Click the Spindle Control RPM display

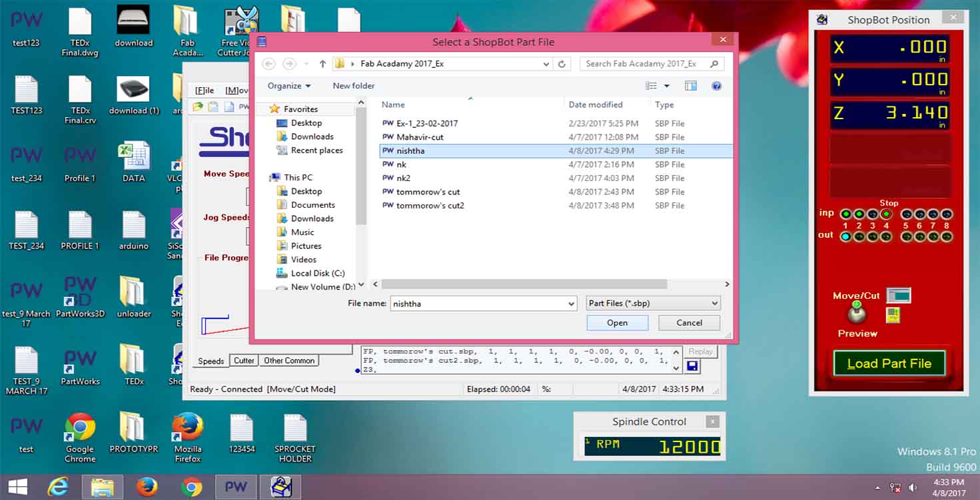(x=652, y=447)
